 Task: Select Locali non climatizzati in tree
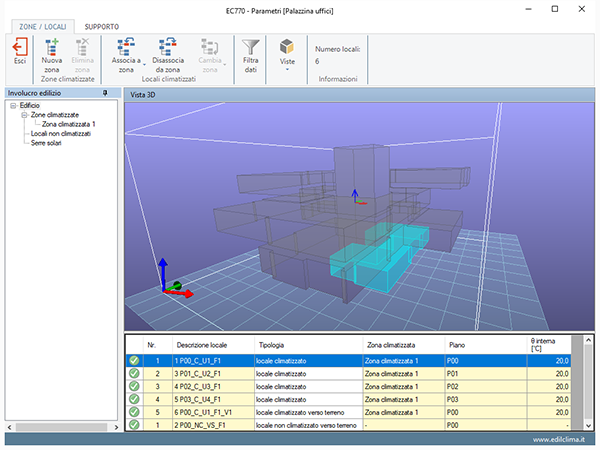(x=60, y=134)
